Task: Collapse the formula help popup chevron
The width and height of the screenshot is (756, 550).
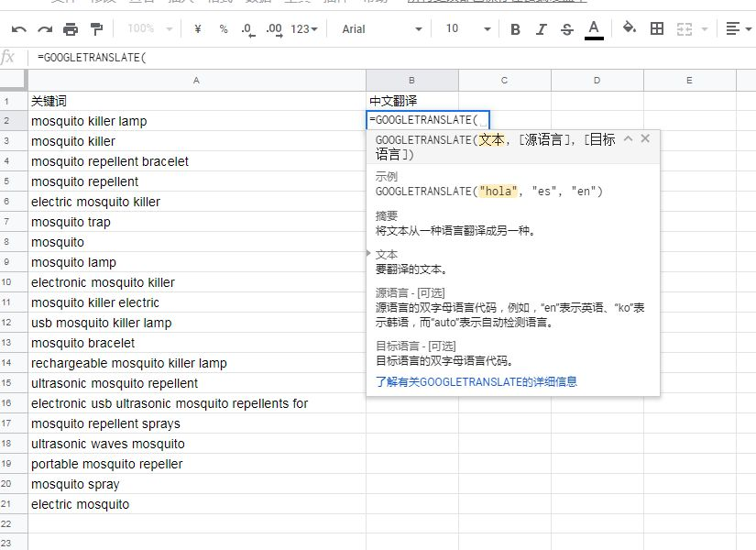Action: (x=628, y=138)
